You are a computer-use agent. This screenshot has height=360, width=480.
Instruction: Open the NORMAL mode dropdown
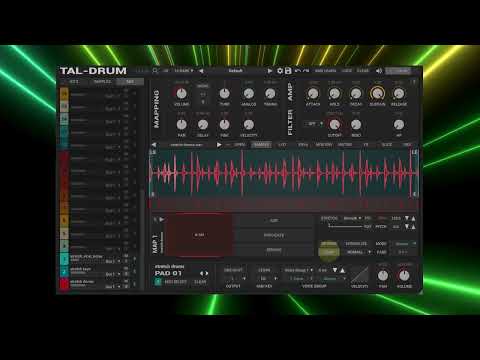(358, 252)
